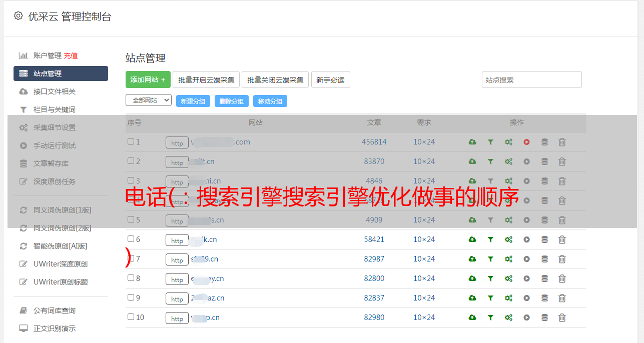This screenshot has width=644, height=343.
Task: Open the http protocol box in row 10
Action: tap(177, 318)
